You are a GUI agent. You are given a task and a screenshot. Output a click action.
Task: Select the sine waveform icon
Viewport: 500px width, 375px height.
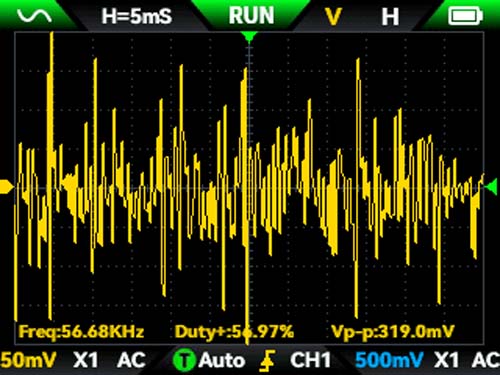[34, 16]
